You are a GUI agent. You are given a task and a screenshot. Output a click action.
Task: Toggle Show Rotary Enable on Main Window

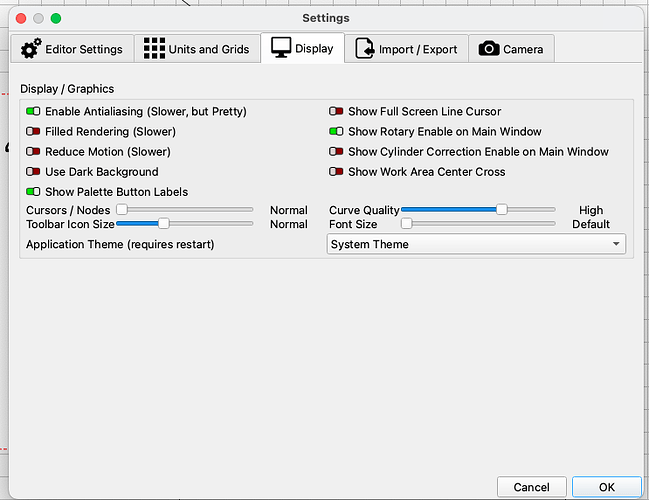(x=337, y=132)
